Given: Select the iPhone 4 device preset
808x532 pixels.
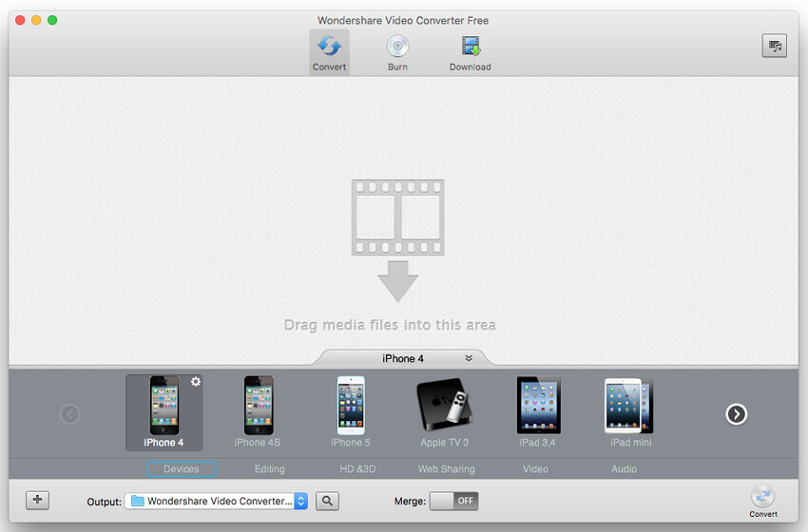Looking at the screenshot, I should pyautogui.click(x=164, y=412).
